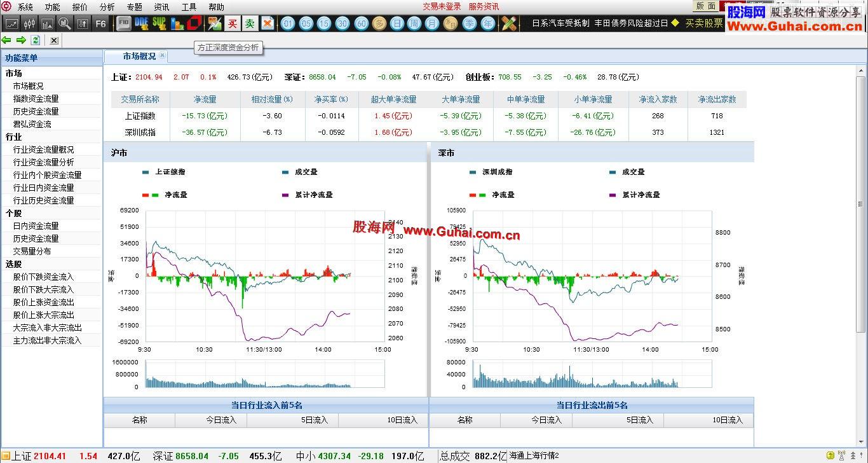The image size is (868, 463).
Task: Select the 30 minute period button
Action: tap(342, 24)
